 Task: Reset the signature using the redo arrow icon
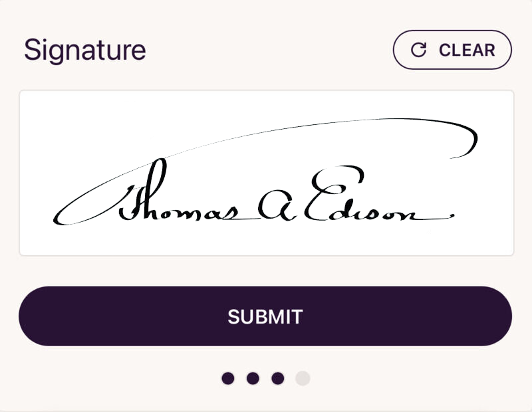[417, 50]
